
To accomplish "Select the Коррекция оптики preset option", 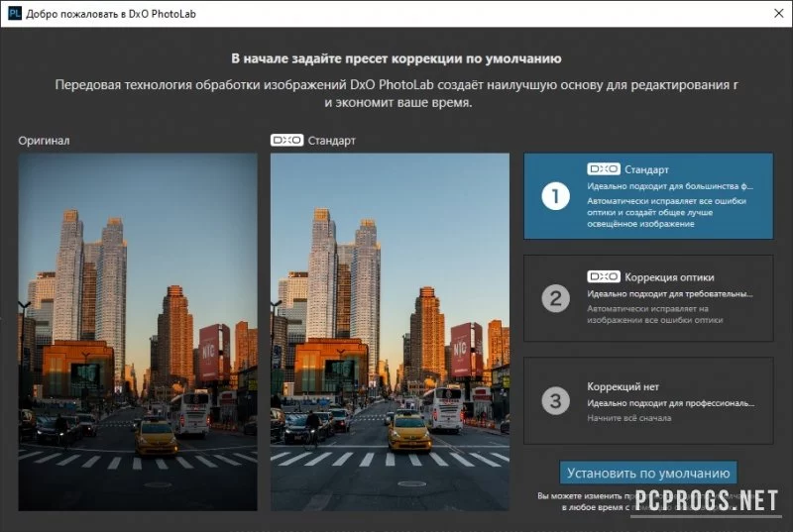I will click(x=648, y=298).
